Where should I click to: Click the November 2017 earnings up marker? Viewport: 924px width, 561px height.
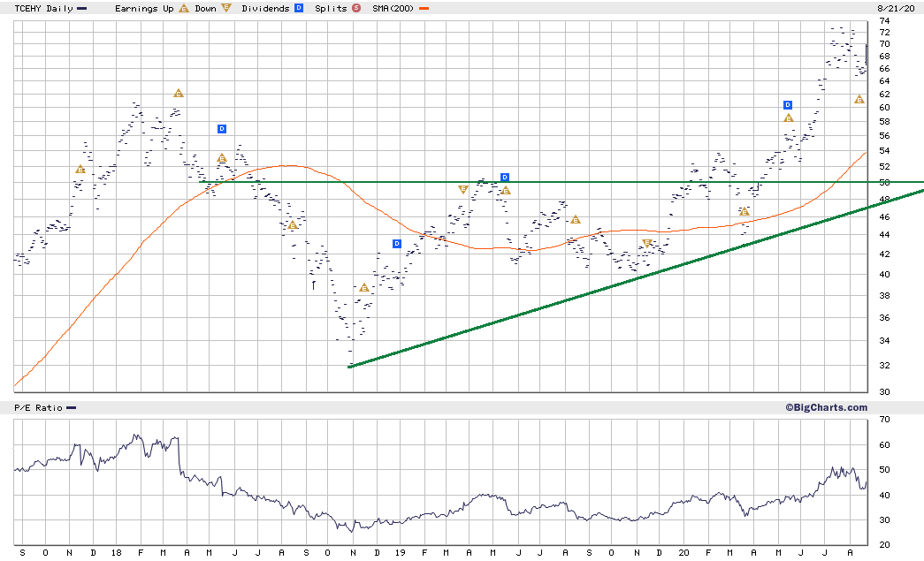click(x=80, y=169)
